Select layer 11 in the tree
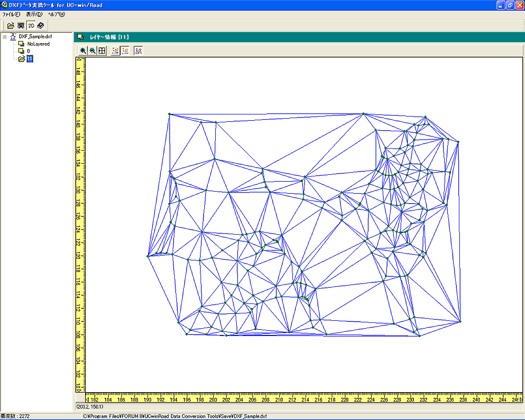Image resolution: width=525 pixels, height=420 pixels. 30,59
